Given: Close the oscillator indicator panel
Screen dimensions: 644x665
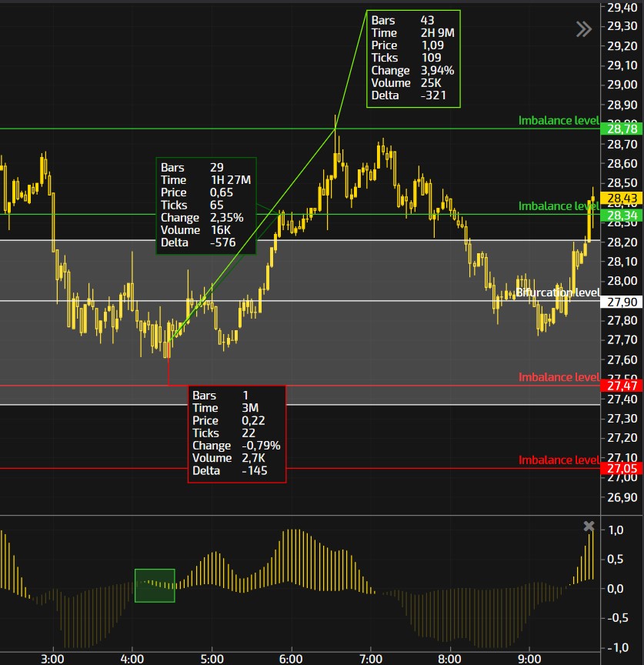Looking at the screenshot, I should click(589, 526).
